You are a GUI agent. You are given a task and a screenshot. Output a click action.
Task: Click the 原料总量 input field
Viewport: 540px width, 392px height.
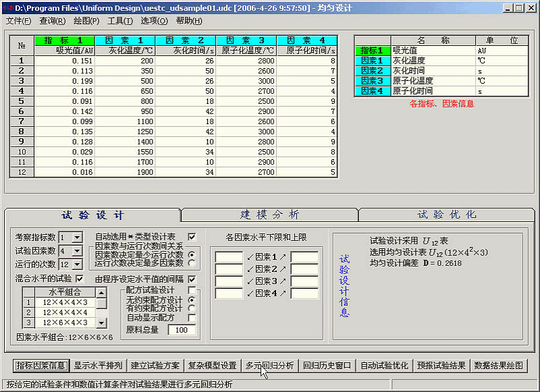(x=180, y=330)
